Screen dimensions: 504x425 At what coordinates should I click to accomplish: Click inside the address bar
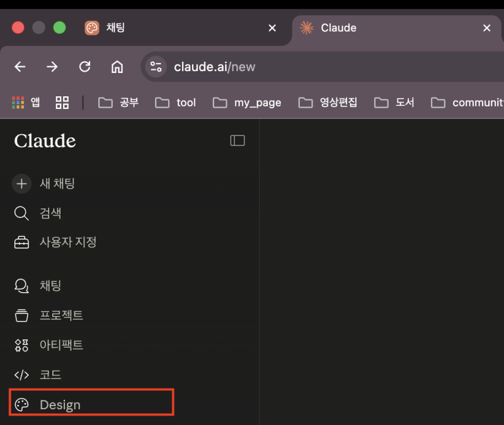[x=252, y=67]
